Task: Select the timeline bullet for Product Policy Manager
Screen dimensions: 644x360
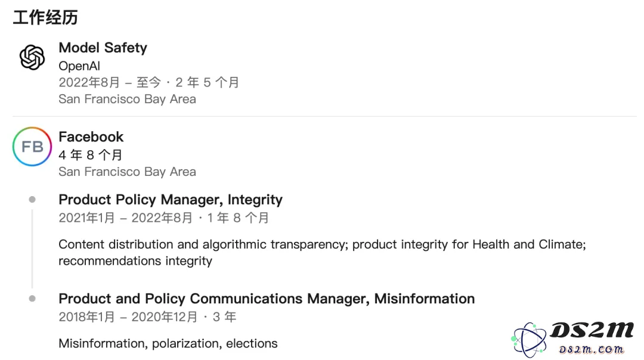Action: (x=32, y=200)
